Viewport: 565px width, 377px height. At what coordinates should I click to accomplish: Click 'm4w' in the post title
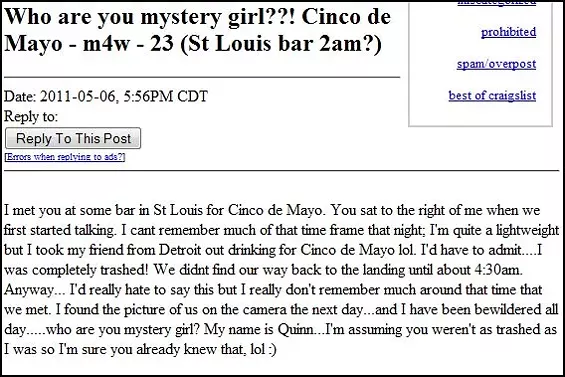[x=106, y=44]
